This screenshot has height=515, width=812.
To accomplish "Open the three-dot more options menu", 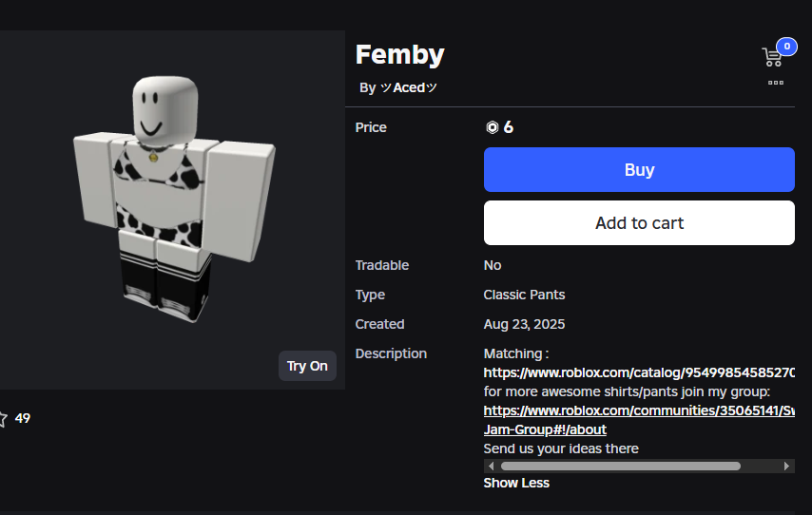I will [775, 83].
